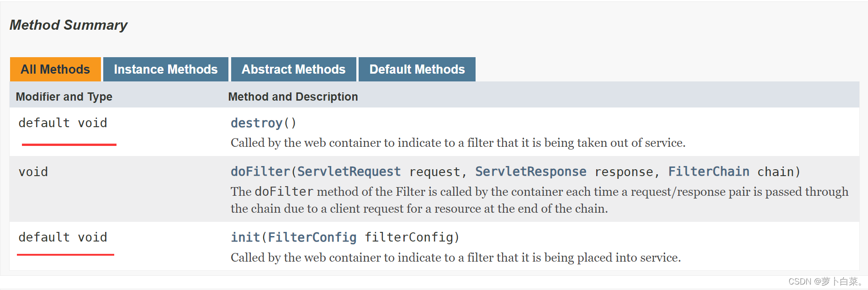Click the Modifier and Type column header

point(64,97)
